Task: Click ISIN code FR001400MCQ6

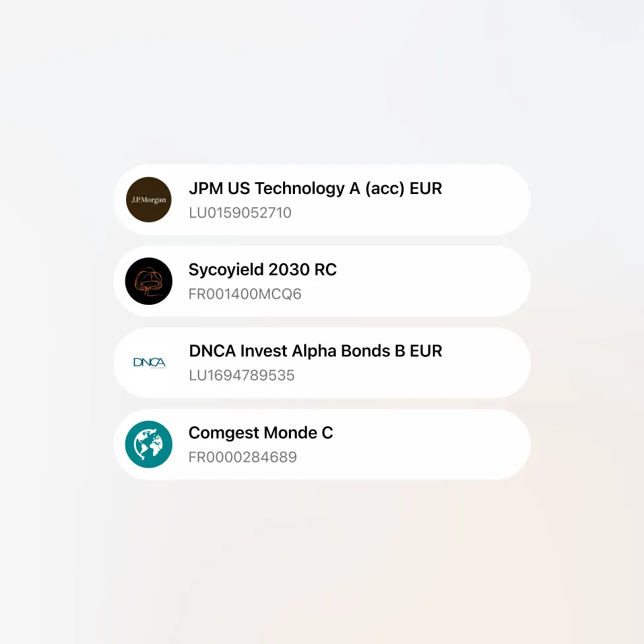Action: click(x=245, y=294)
